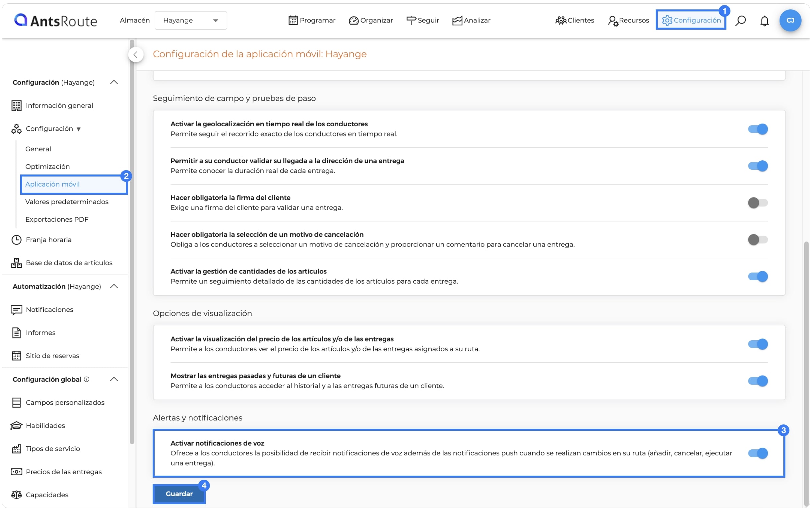The image size is (812, 511).
Task: Open the Seguir menu
Action: point(423,21)
